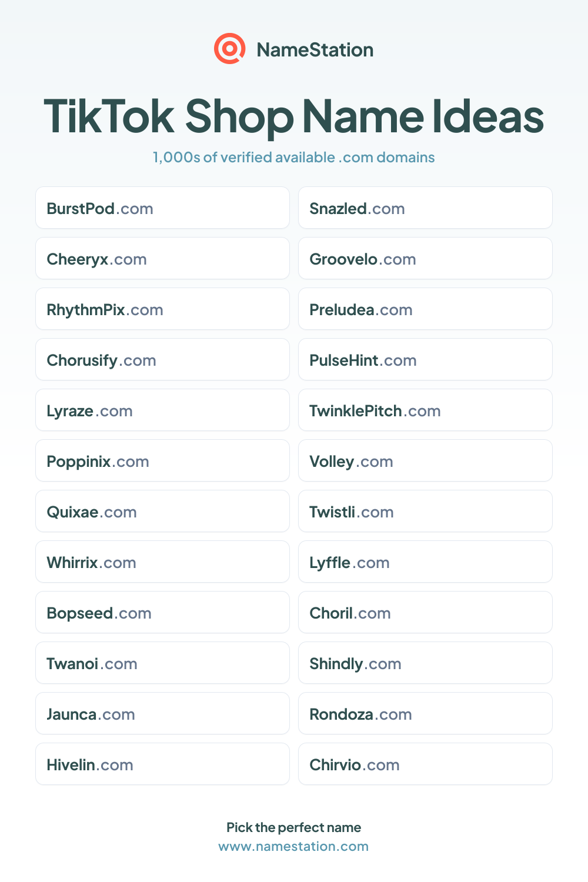The image size is (588, 882).
Task: Pick the Poppinix.com name idea
Action: (162, 460)
